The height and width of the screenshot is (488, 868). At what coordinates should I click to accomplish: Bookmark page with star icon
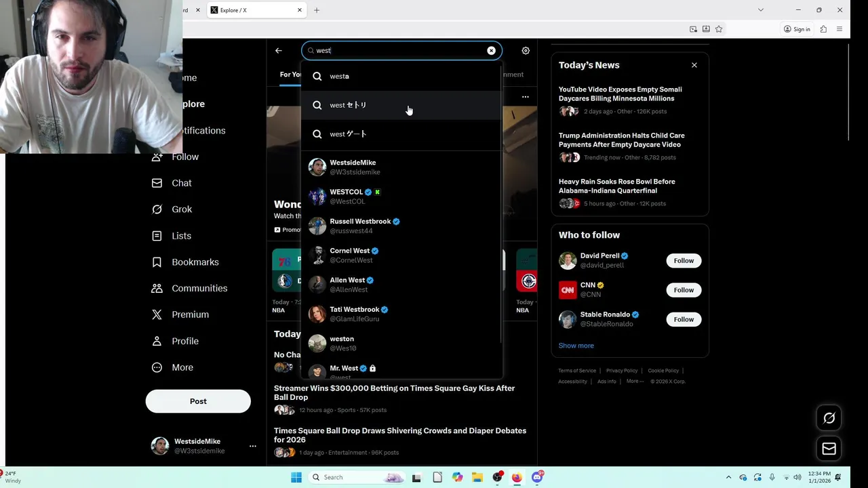coord(719,29)
